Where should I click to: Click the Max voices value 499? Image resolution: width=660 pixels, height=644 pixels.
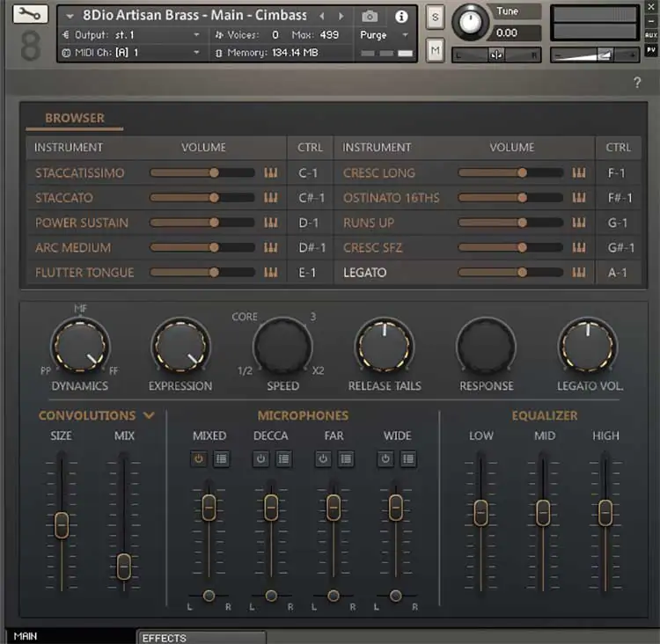click(x=330, y=35)
